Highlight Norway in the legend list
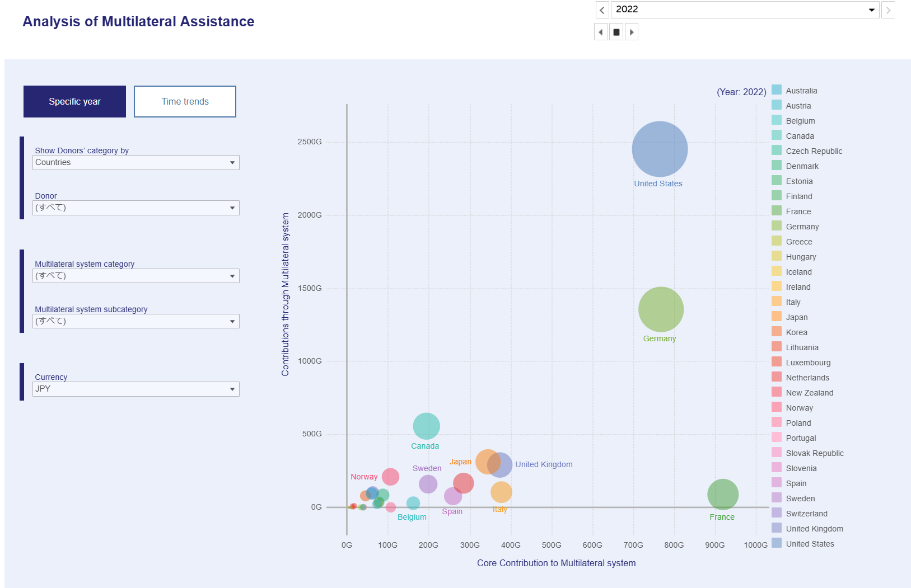This screenshot has width=911, height=588. (x=800, y=408)
